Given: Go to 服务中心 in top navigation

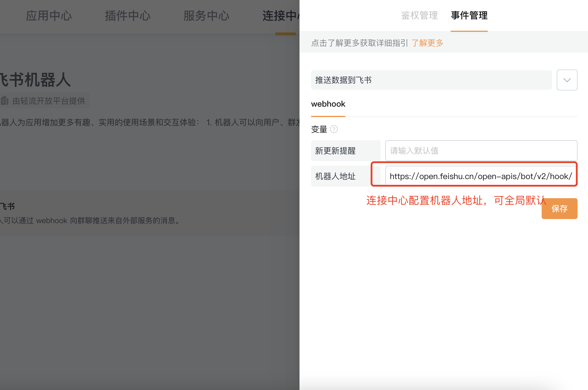Looking at the screenshot, I should tap(207, 16).
